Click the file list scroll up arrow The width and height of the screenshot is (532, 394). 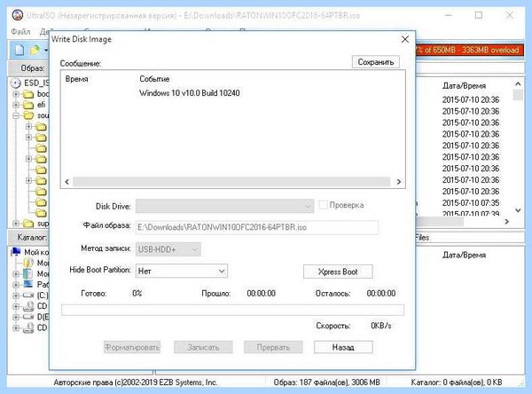(518, 83)
